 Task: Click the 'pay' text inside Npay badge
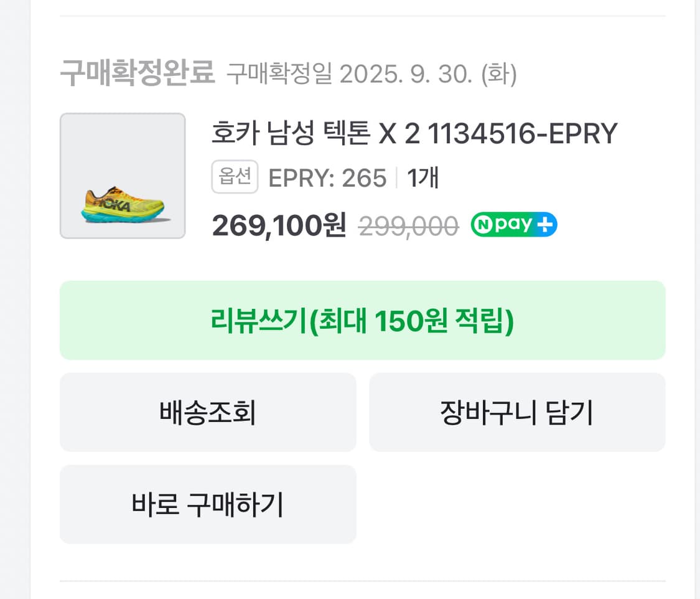tap(513, 225)
